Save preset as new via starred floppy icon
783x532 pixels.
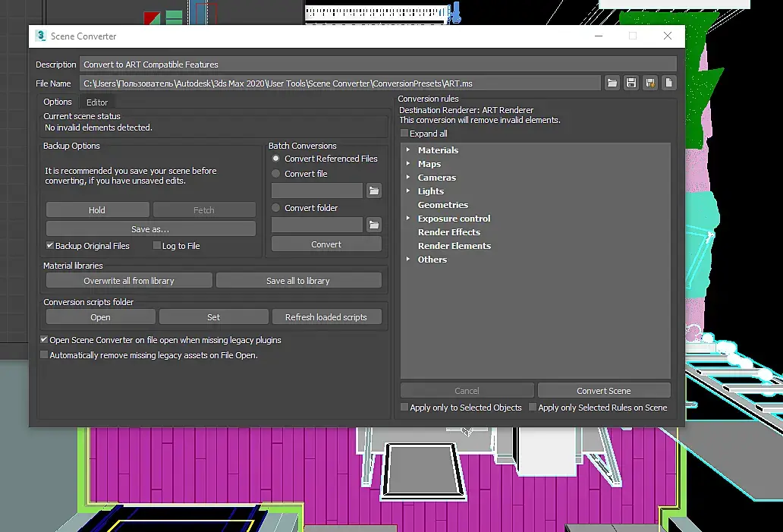650,83
